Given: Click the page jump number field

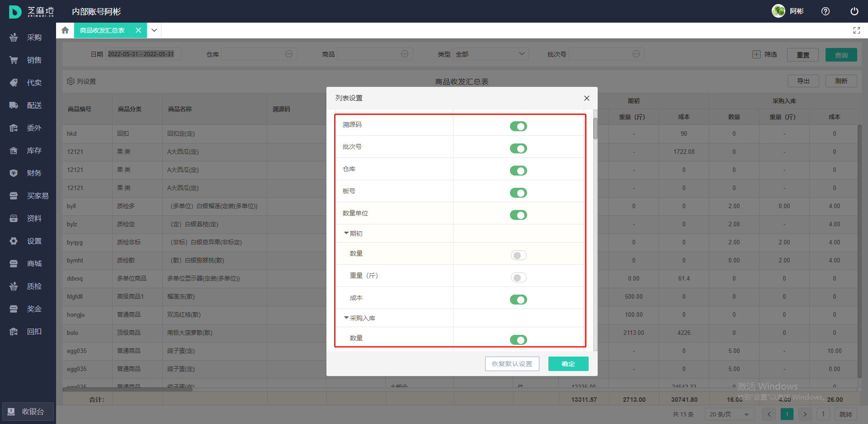Looking at the screenshot, I should pyautogui.click(x=823, y=414).
